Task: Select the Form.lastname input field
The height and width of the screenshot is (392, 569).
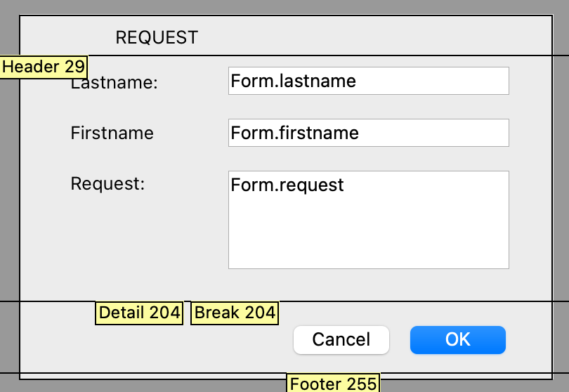Action: [x=368, y=81]
